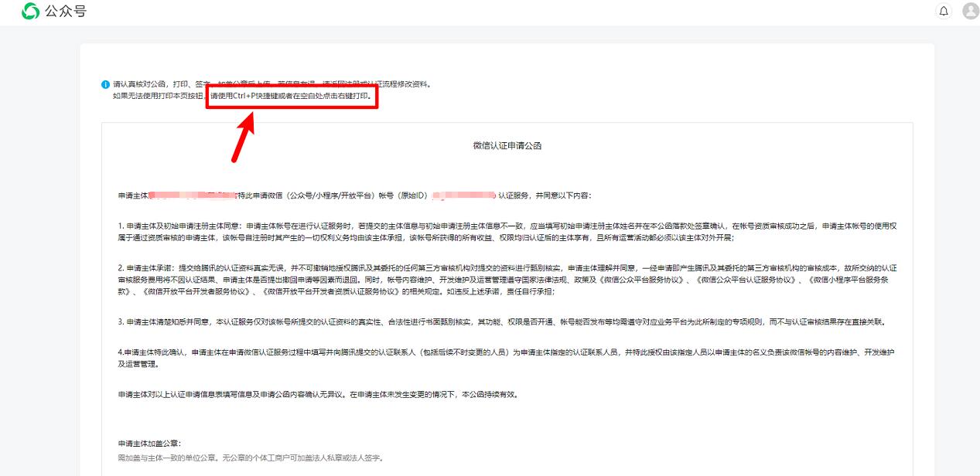Click the words 认证服务，并同意以下内容
The height and width of the screenshot is (476, 980).
pos(545,195)
